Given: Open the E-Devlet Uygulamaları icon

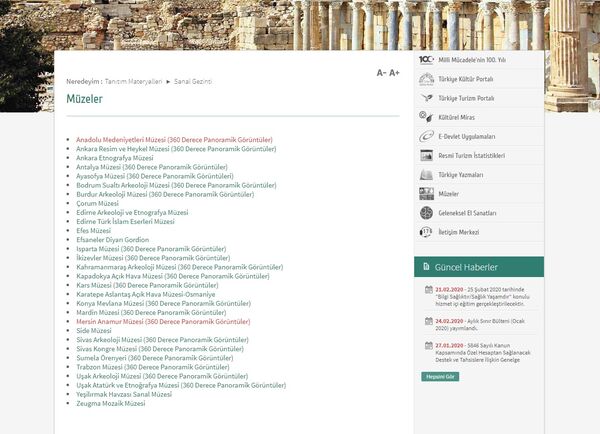Looking at the screenshot, I should [426, 136].
